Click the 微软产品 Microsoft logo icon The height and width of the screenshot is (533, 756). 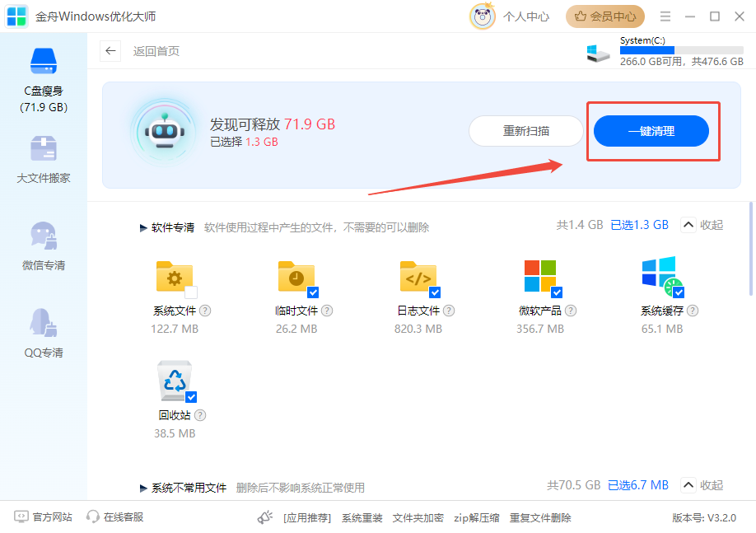[540, 276]
